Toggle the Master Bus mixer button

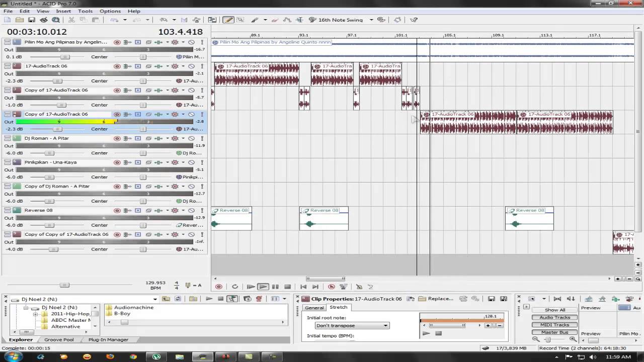[x=554, y=332]
